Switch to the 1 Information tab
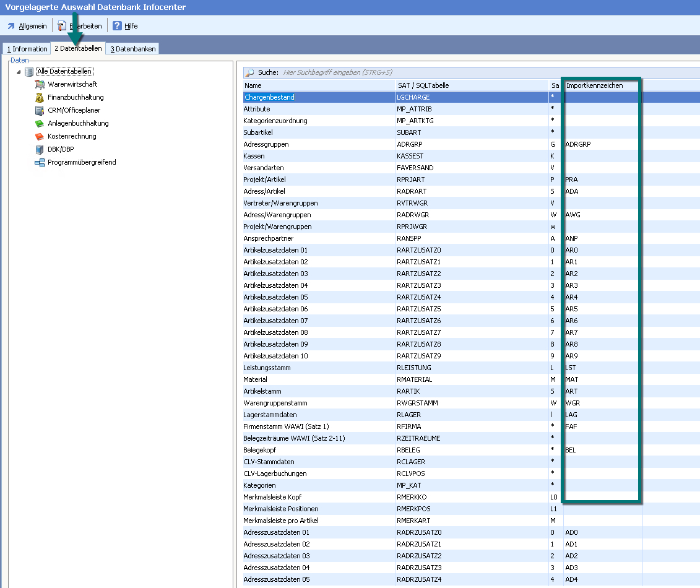Image resolution: width=700 pixels, height=588 pixels. pos(27,49)
